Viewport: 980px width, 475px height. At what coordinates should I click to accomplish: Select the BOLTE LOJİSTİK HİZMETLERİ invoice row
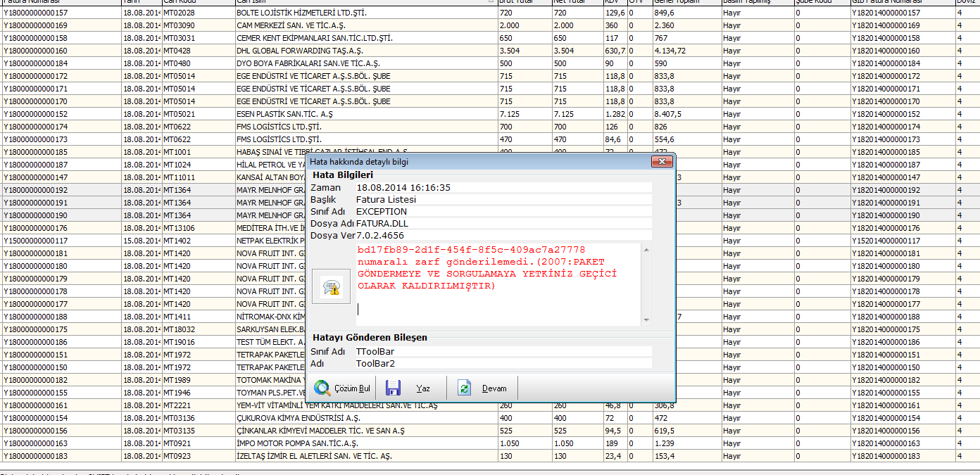point(301,13)
